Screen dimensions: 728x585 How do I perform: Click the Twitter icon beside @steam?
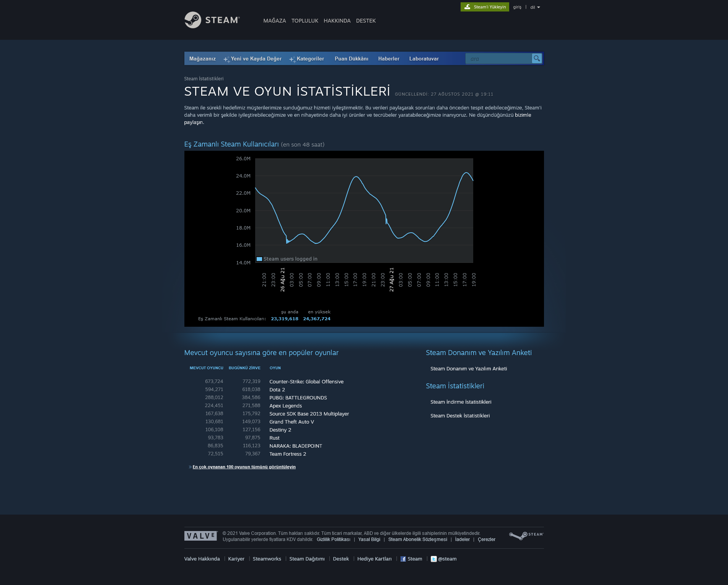tap(433, 559)
